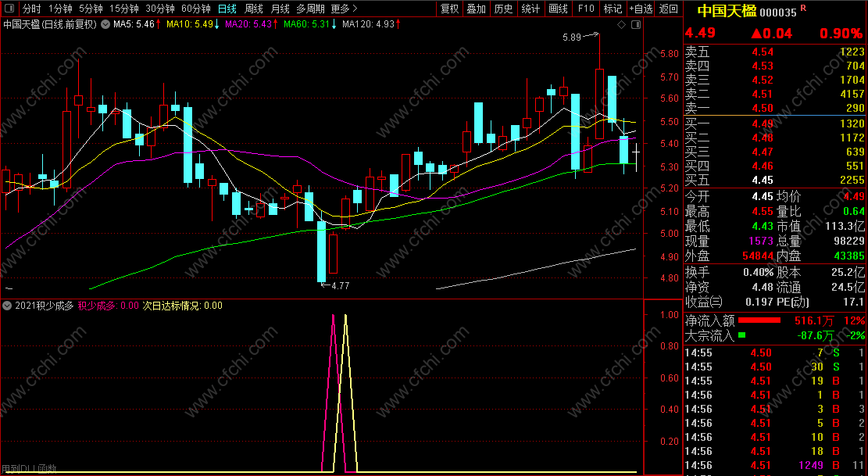Open main chart indicator dropdown arrow
Screen dimensions: 868x476
point(105,24)
